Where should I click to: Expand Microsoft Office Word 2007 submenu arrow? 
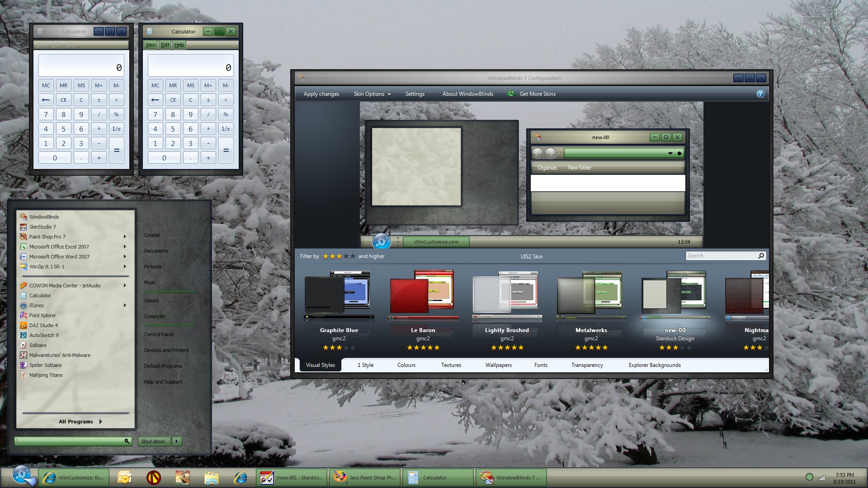pos(125,257)
